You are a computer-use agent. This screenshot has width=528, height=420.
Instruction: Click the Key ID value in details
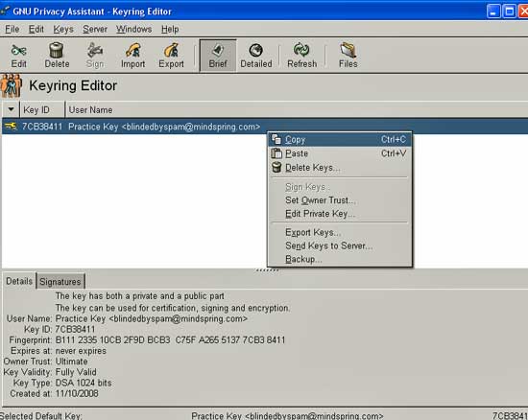click(x=75, y=329)
